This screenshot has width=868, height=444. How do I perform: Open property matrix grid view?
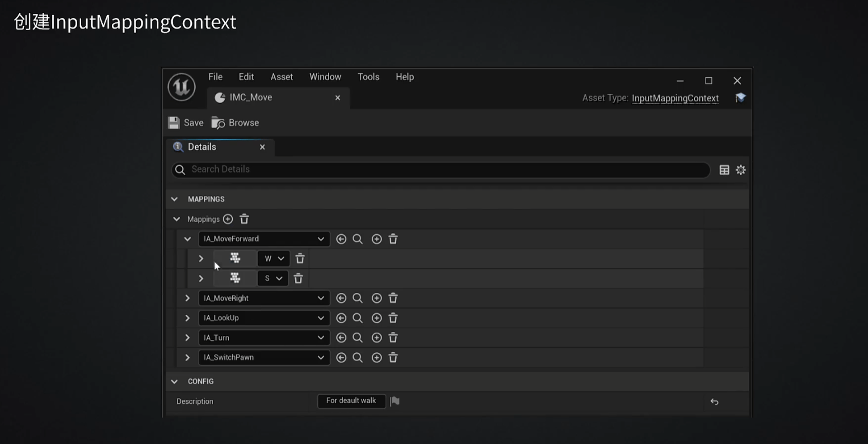point(724,170)
